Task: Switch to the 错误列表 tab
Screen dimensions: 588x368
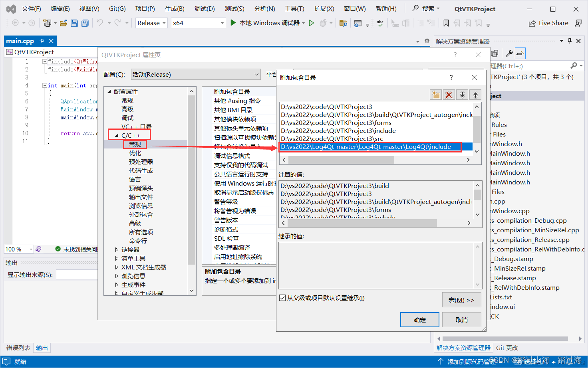Action: (x=18, y=348)
